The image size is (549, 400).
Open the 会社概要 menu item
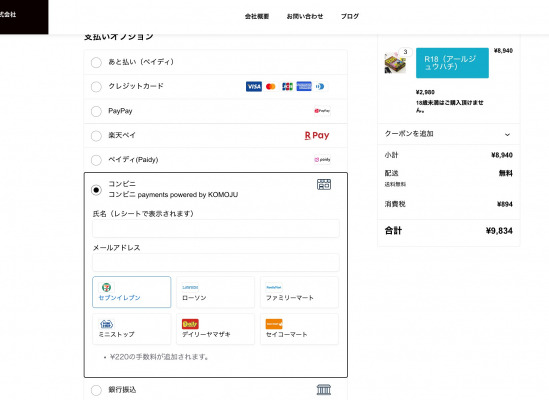coord(257,16)
